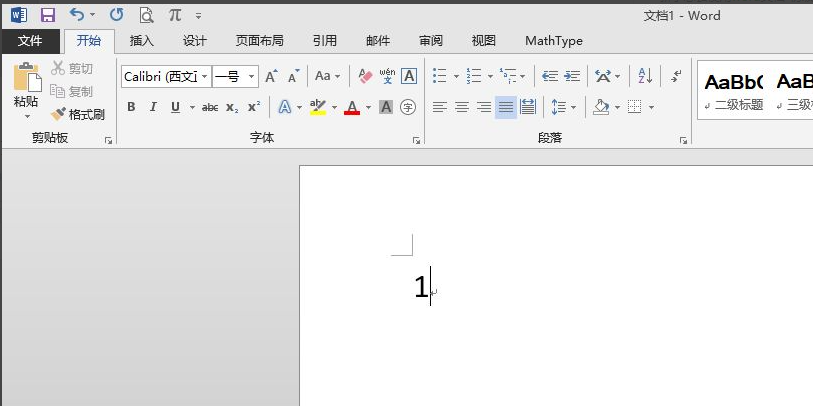This screenshot has width=813, height=406.
Task: Apply red font color
Action: point(352,107)
